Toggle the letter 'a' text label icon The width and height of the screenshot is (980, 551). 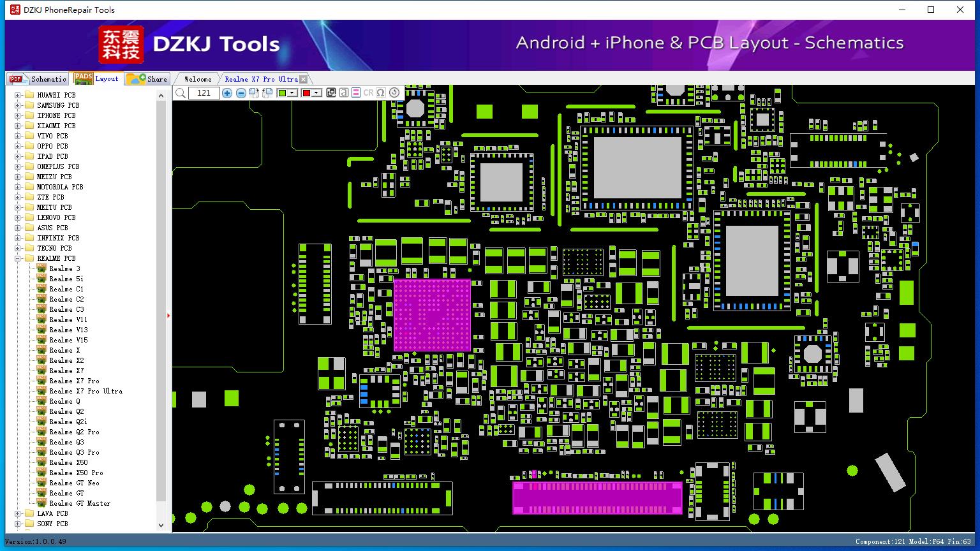[343, 93]
